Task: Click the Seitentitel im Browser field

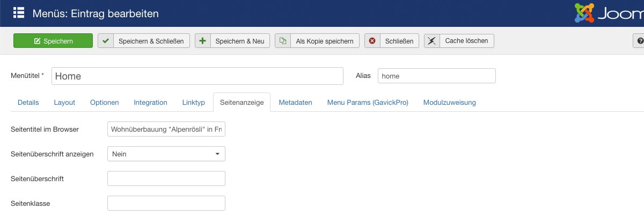Action: [166, 129]
